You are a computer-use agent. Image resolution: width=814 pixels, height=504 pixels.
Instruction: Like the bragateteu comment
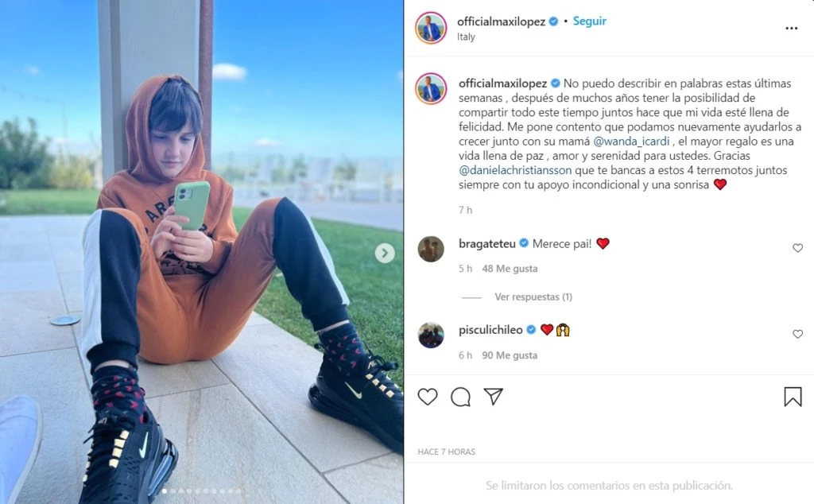pyautogui.click(x=798, y=248)
